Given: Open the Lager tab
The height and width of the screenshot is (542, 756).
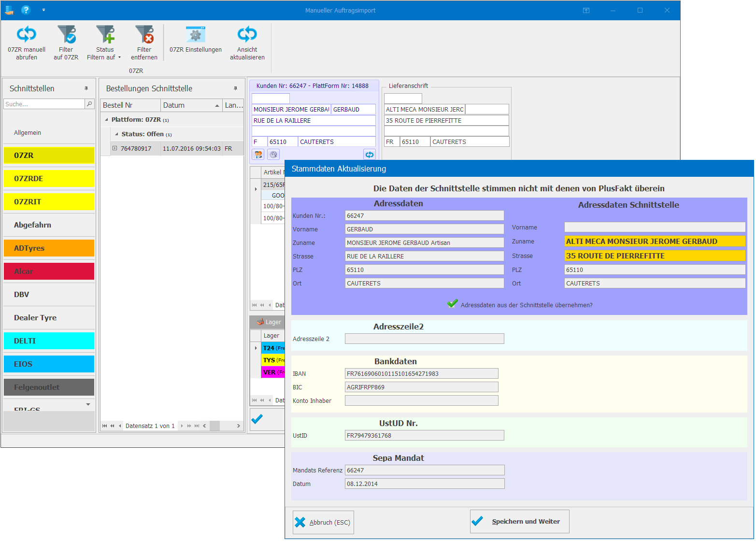Looking at the screenshot, I should click(x=269, y=322).
